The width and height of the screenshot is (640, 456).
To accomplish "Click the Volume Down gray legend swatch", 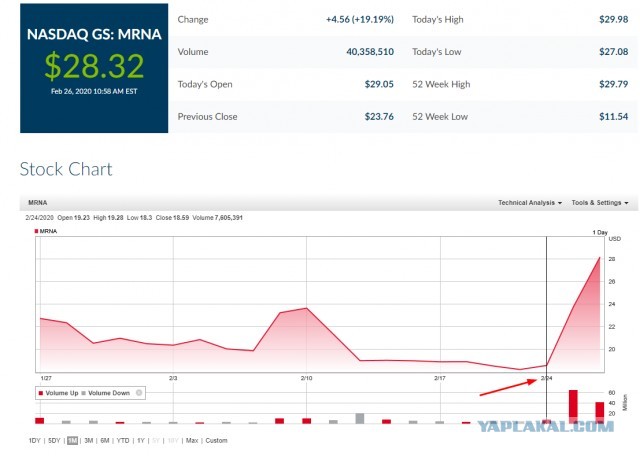I will pyautogui.click(x=84, y=393).
